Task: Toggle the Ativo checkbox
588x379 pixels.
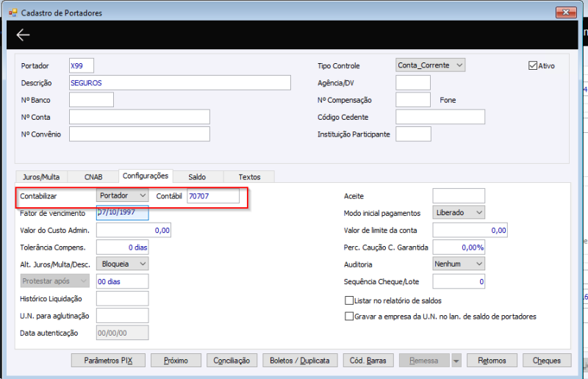Action: pyautogui.click(x=532, y=65)
